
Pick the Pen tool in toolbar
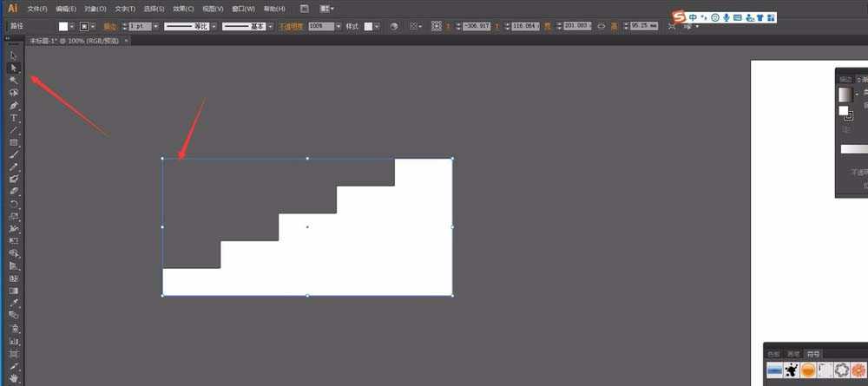pos(14,105)
